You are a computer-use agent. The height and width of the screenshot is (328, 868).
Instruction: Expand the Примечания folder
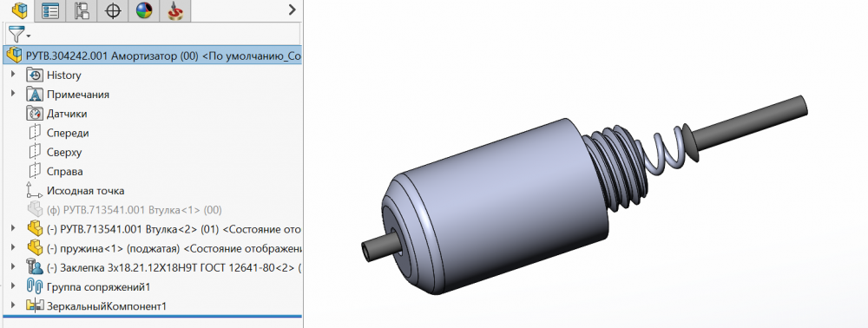(x=13, y=94)
